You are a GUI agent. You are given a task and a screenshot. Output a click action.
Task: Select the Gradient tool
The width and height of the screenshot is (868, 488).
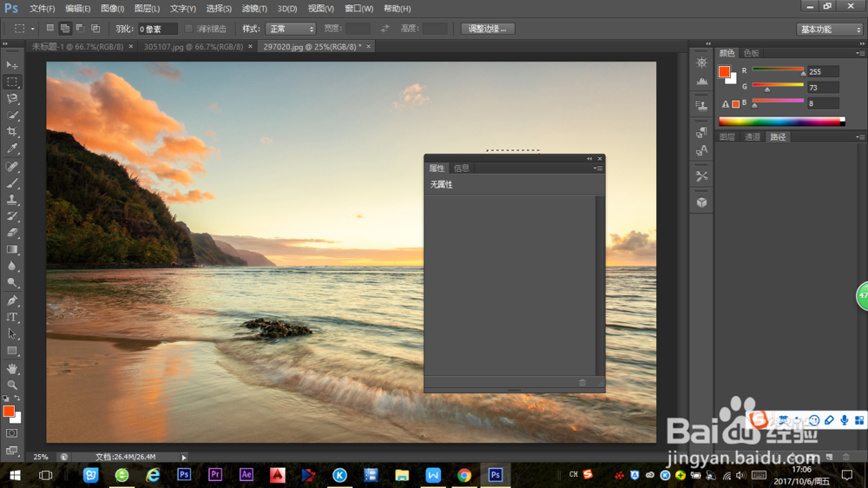click(x=11, y=249)
